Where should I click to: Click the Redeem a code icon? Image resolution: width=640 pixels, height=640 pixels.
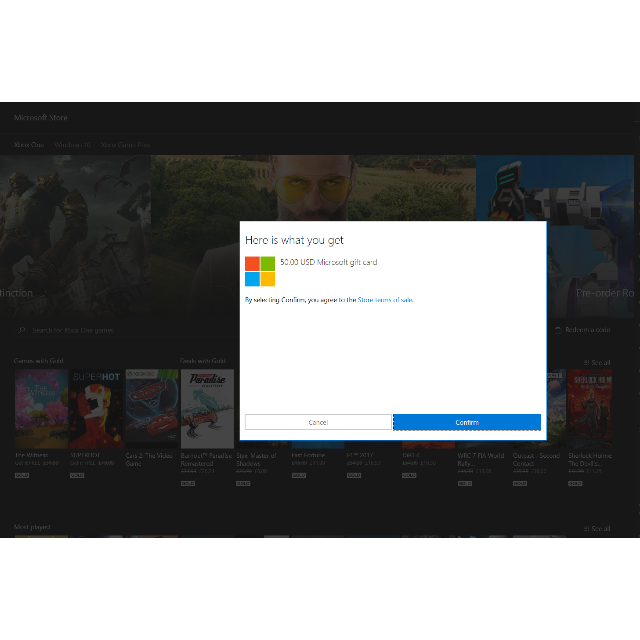[558, 330]
